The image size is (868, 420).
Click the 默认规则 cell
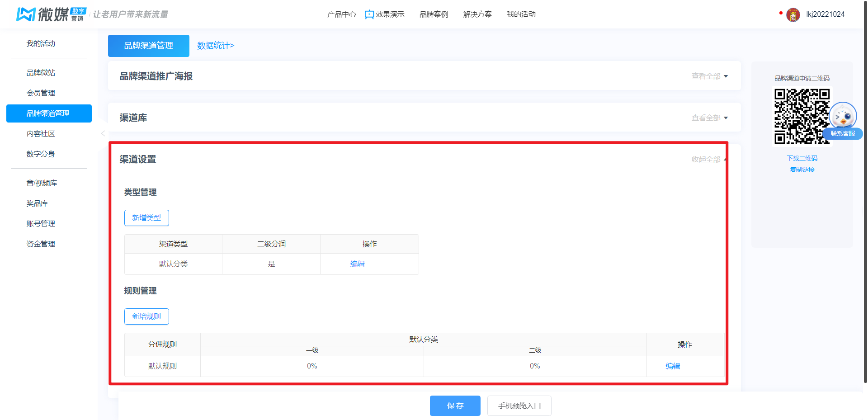(x=162, y=366)
